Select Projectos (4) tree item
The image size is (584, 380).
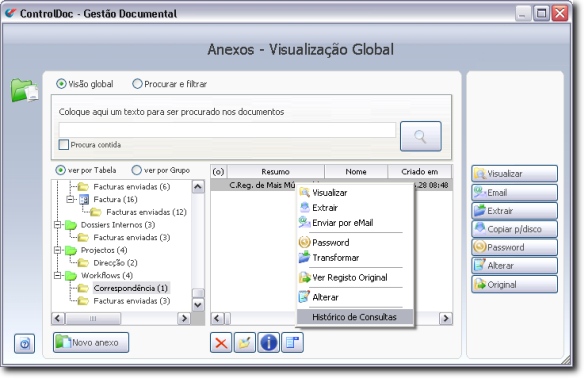point(104,250)
